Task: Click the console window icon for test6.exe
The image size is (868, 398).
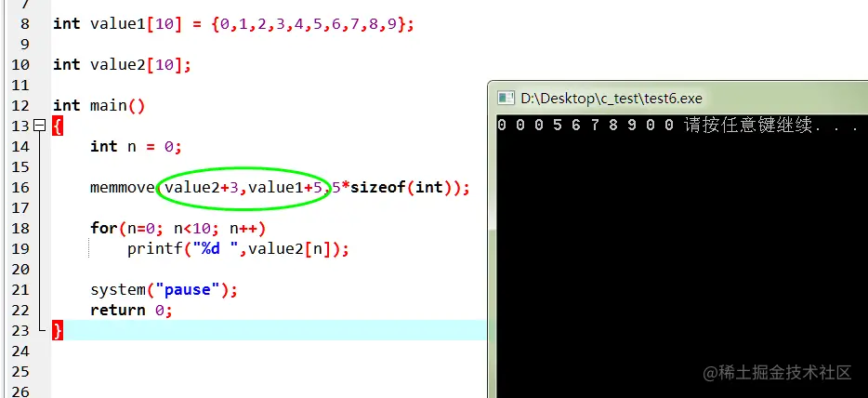Action: point(506,99)
